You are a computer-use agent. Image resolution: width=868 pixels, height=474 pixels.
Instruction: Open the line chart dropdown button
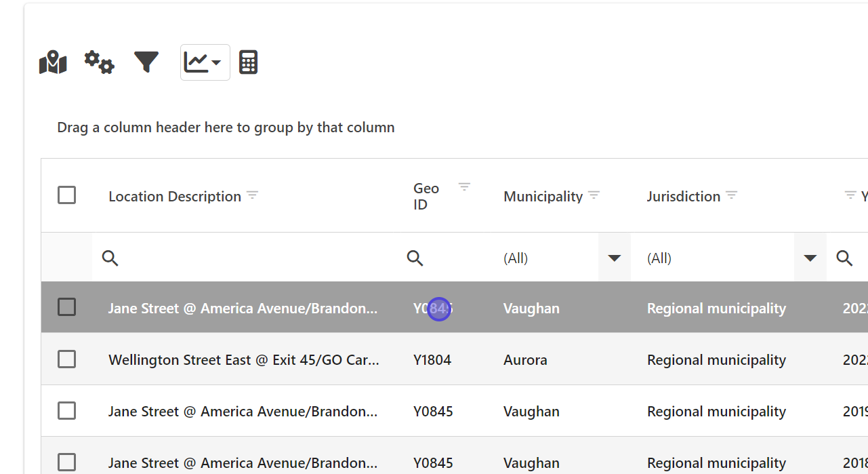[205, 62]
